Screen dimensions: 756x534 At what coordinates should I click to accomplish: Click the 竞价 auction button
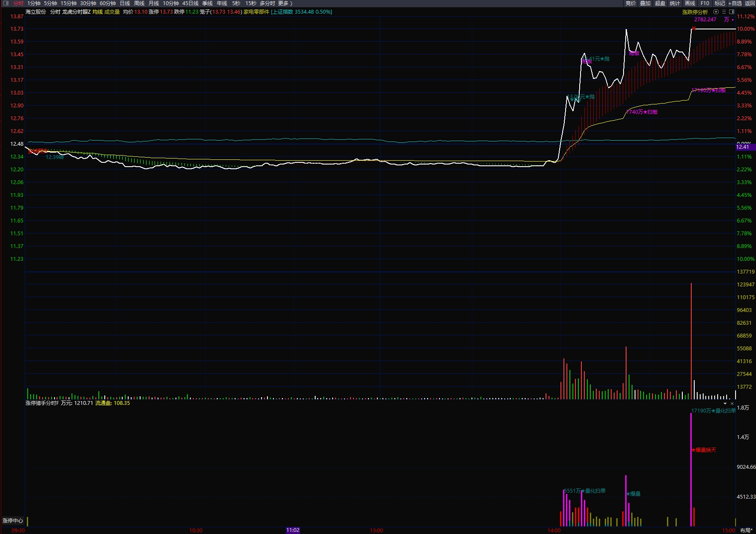coord(630,3)
